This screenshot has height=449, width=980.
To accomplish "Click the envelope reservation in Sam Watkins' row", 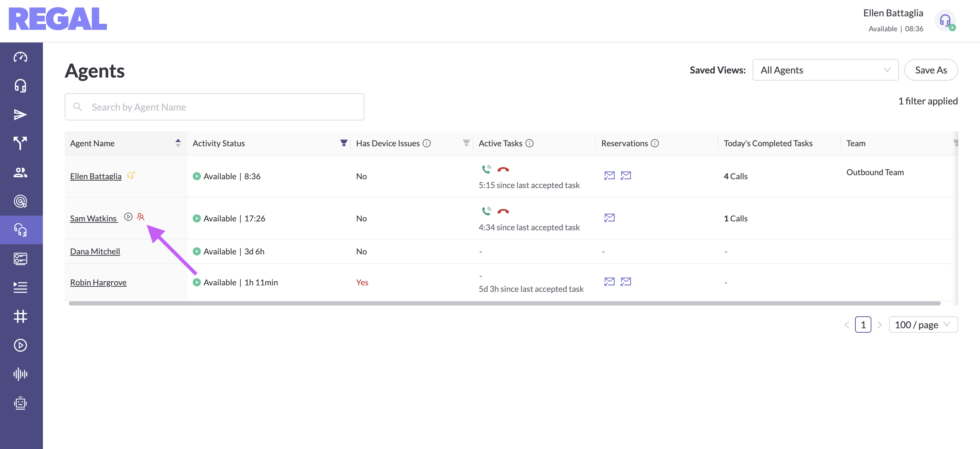I will [x=610, y=218].
